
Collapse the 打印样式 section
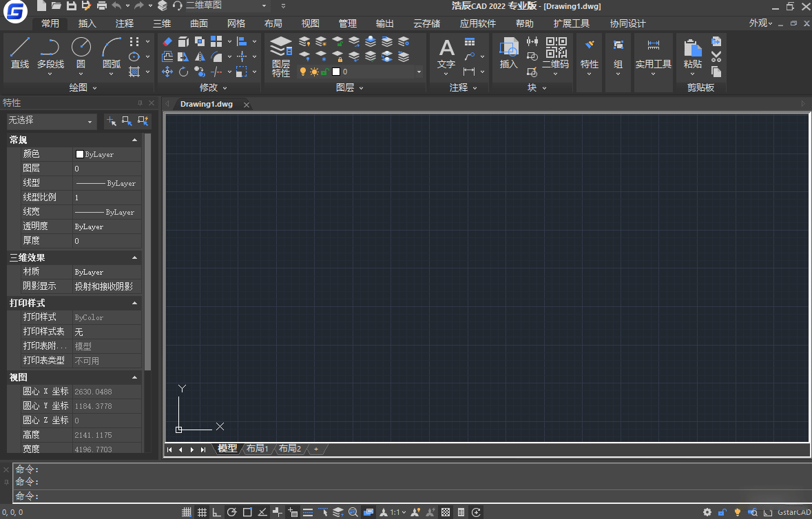click(134, 304)
